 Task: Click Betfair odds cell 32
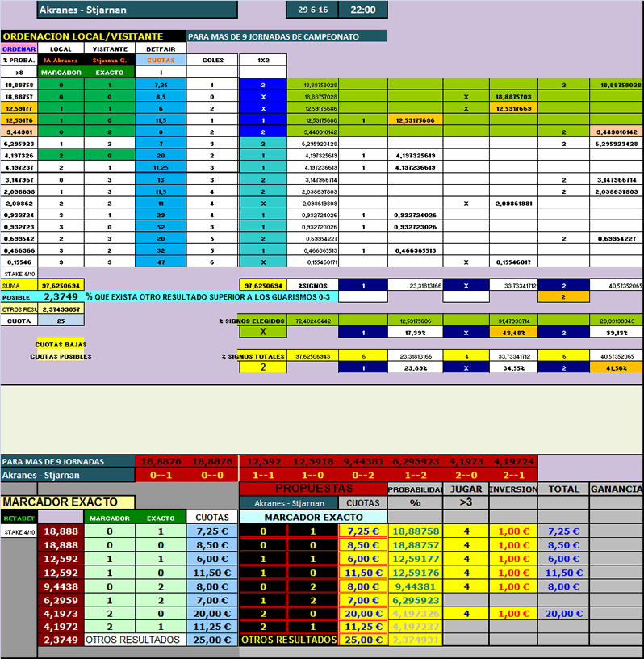click(x=161, y=250)
